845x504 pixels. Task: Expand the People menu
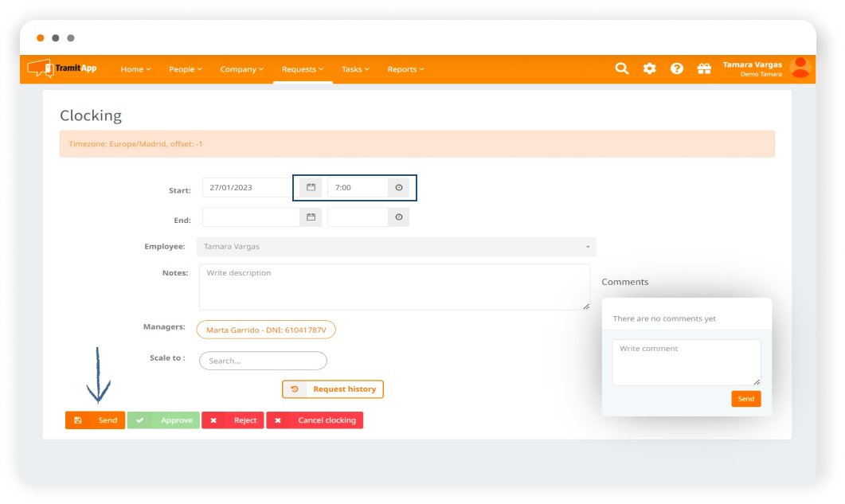click(x=185, y=69)
